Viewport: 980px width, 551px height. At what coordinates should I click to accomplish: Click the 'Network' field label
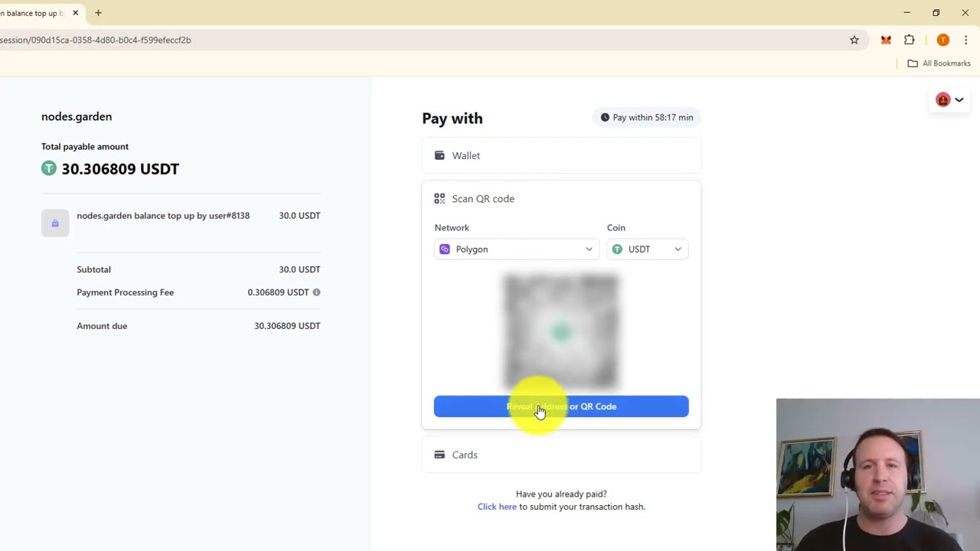click(x=452, y=228)
